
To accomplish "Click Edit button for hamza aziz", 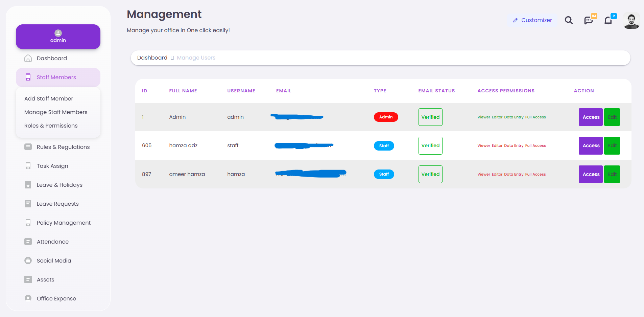I will click(612, 145).
